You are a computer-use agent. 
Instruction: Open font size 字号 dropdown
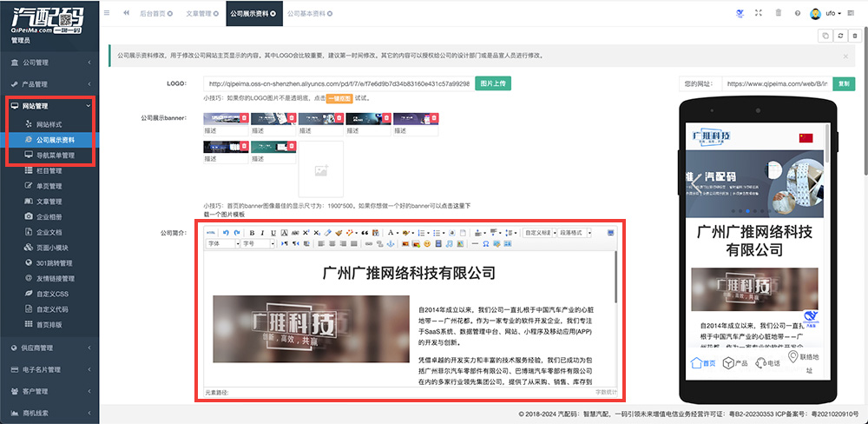pos(258,244)
